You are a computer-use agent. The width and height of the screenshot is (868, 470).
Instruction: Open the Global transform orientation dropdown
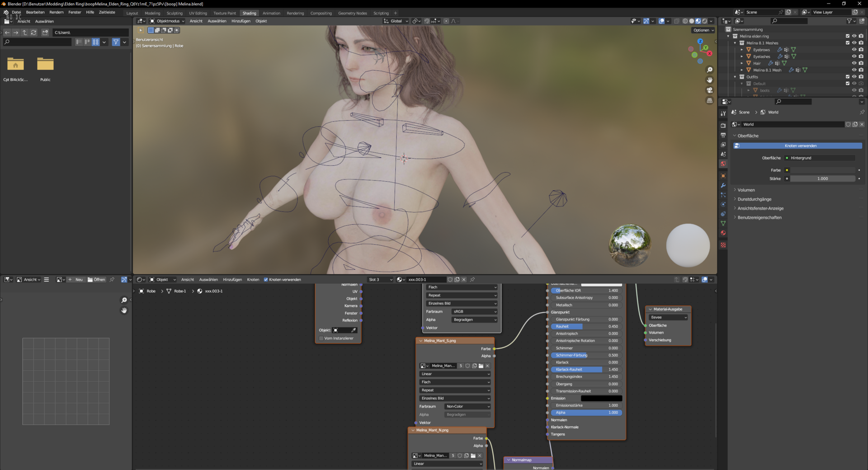pos(396,21)
